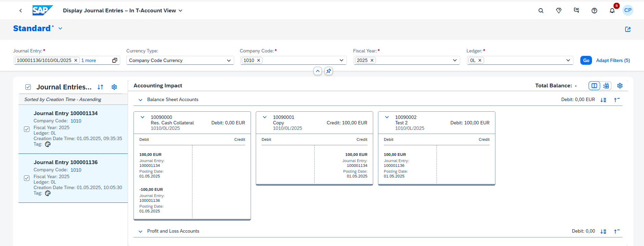Screen dimensions: 644x246
Task: Collapse the Profit and Loss Accounts section
Action: tap(140, 231)
